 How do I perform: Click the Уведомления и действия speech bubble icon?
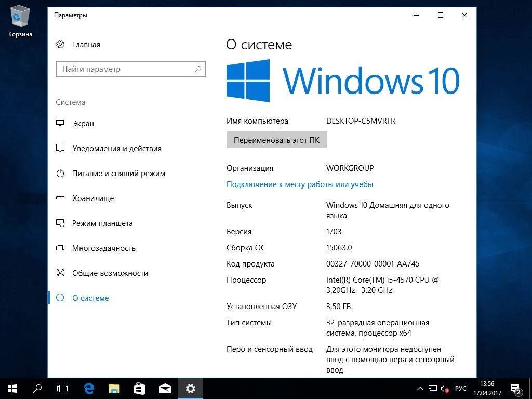click(x=60, y=148)
